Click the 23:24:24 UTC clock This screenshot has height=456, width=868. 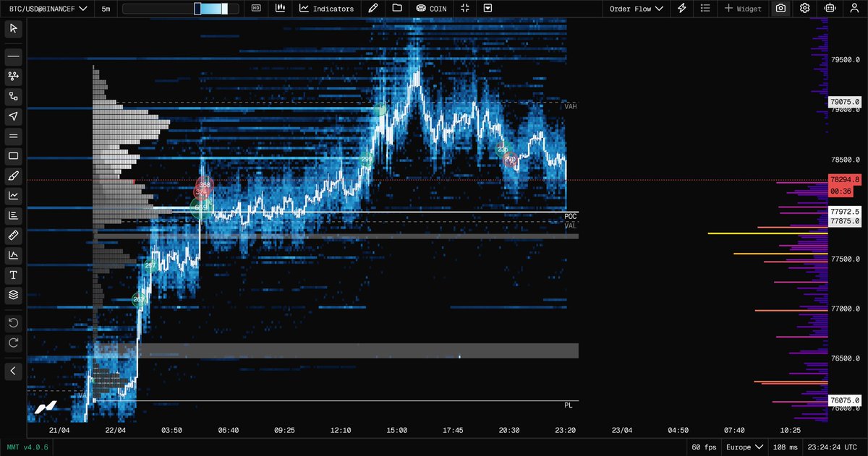[834, 447]
